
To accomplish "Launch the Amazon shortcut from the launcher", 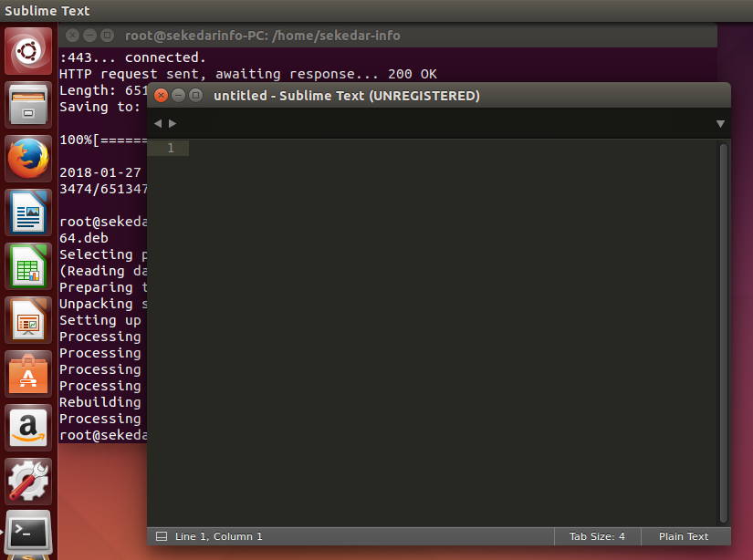I will (x=27, y=427).
